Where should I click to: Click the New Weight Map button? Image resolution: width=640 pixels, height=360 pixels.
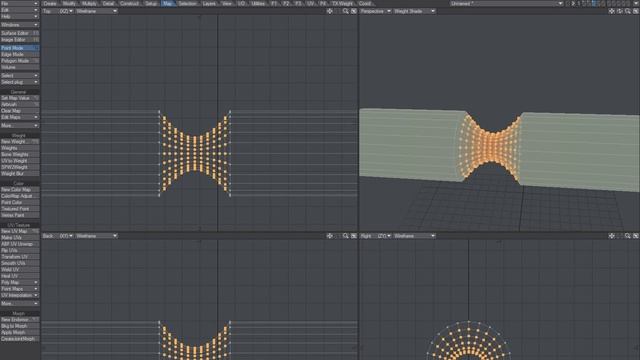click(x=20, y=142)
